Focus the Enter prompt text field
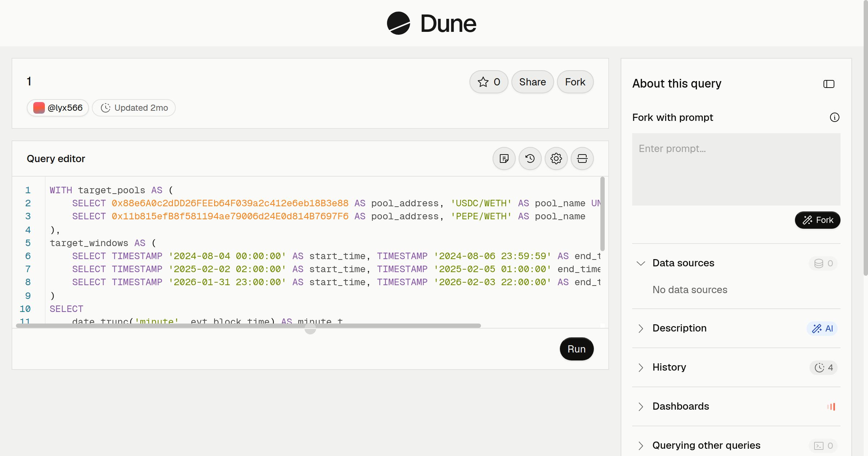Image resolution: width=868 pixels, height=456 pixels. click(736, 169)
